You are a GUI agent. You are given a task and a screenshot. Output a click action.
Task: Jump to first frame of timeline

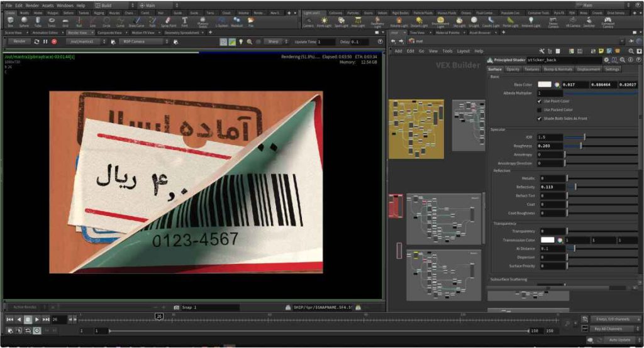pos(9,319)
